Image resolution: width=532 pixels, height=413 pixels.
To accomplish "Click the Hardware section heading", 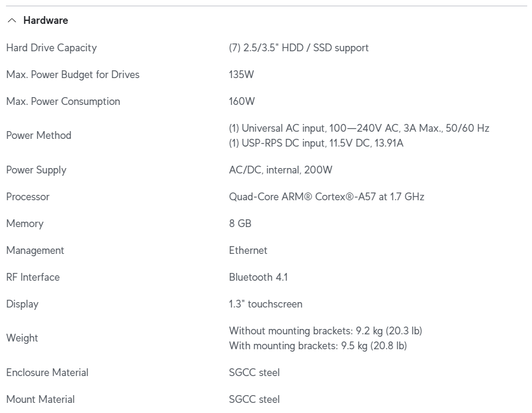I will coord(45,20).
